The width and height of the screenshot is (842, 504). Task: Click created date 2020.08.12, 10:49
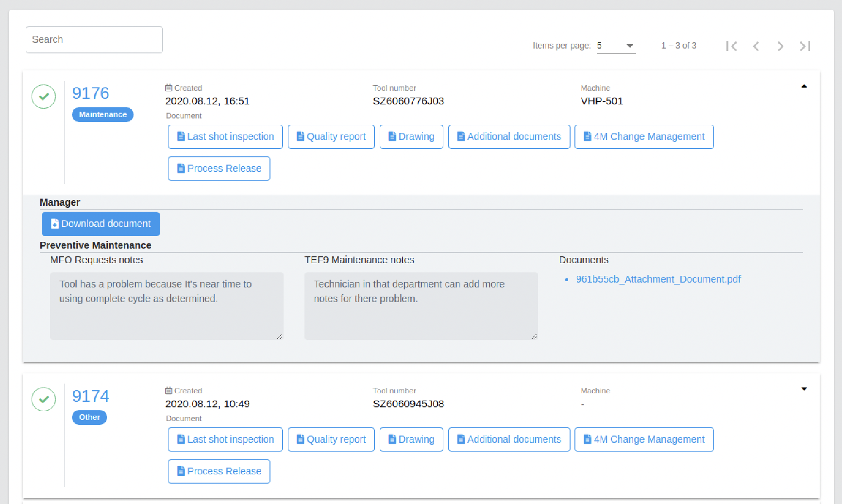click(x=207, y=404)
